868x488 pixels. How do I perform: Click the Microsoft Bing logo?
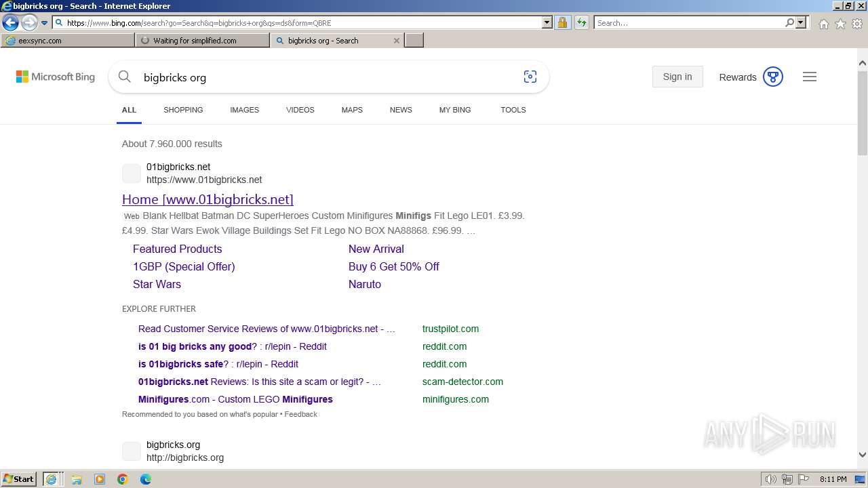click(56, 77)
